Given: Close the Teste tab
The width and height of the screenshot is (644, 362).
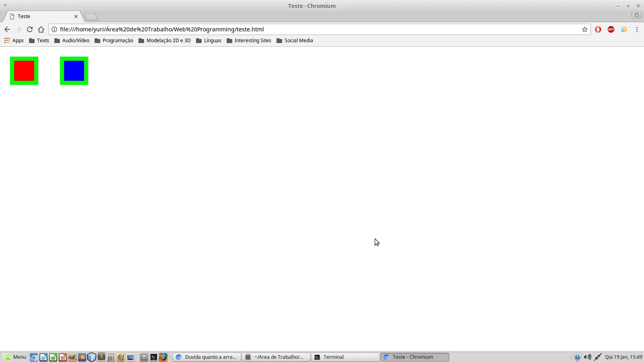Looking at the screenshot, I should point(76,16).
